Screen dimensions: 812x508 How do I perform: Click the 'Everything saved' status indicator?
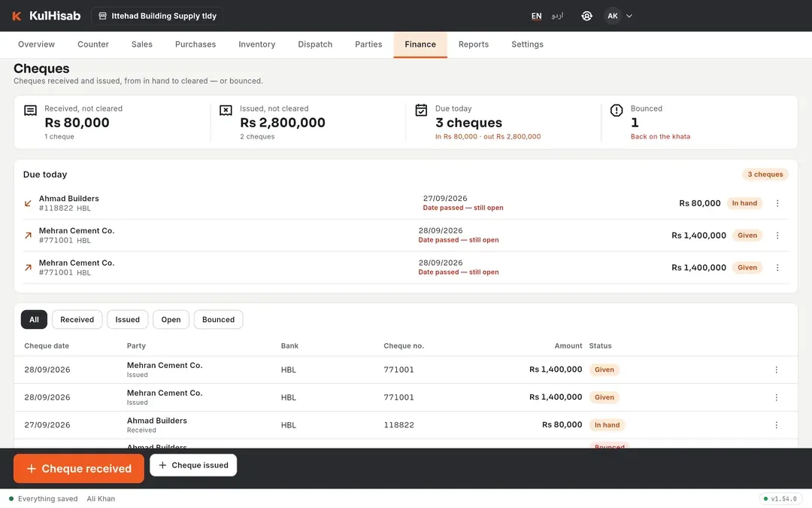coord(44,499)
